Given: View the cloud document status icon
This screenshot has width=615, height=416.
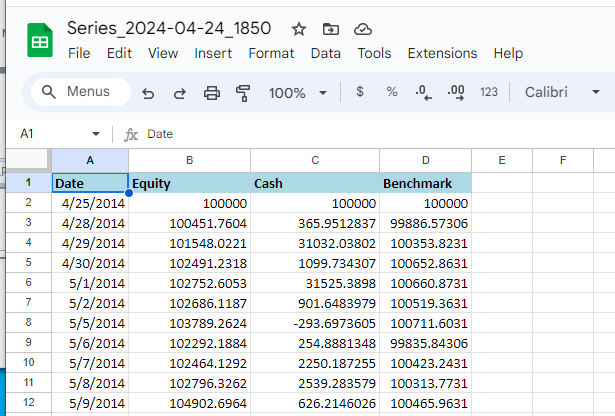Looking at the screenshot, I should (x=363, y=28).
